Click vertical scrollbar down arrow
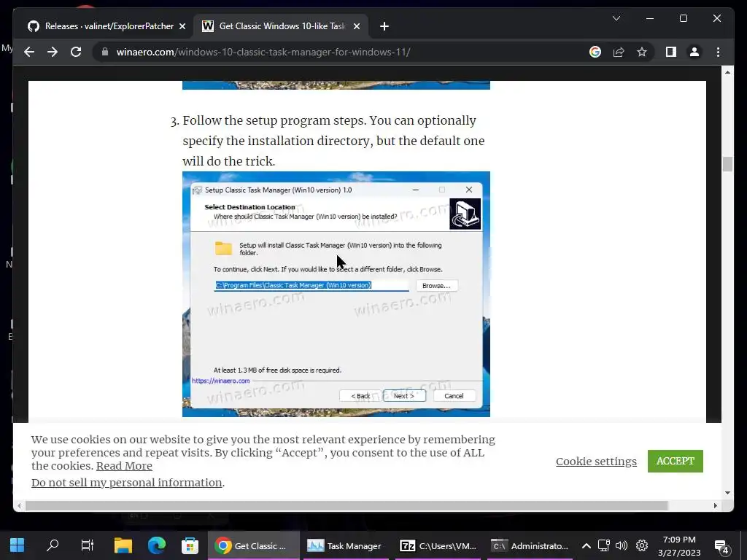Viewport: 747px width, 560px height. 727,492
